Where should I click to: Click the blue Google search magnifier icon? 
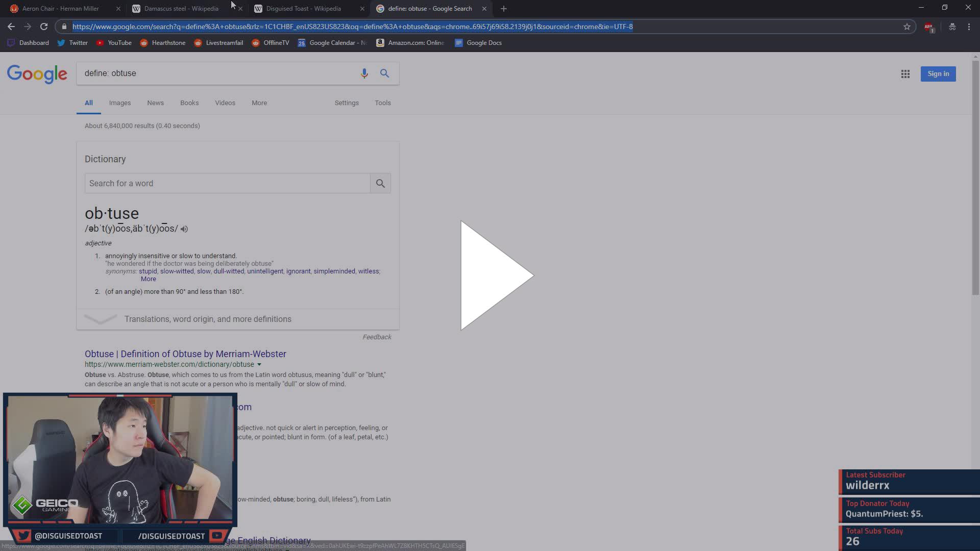pyautogui.click(x=384, y=73)
